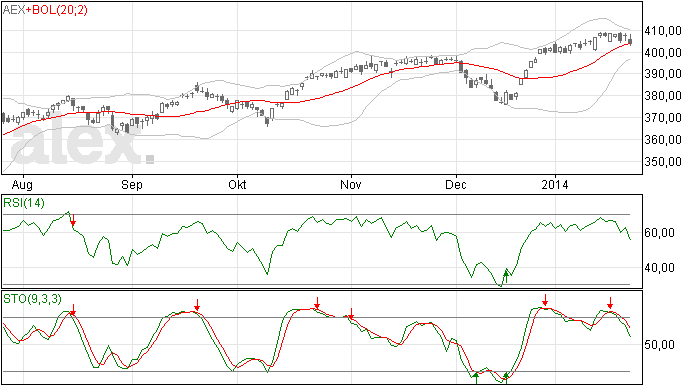Click the 60,00 RSI axis label
690x387 pixels.
click(659, 232)
